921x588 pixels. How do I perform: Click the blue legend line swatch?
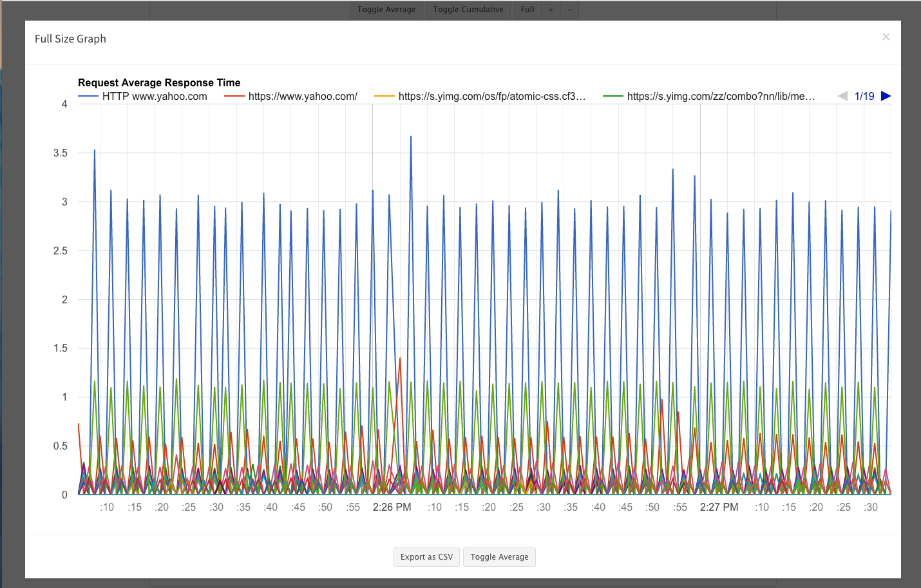[x=88, y=96]
